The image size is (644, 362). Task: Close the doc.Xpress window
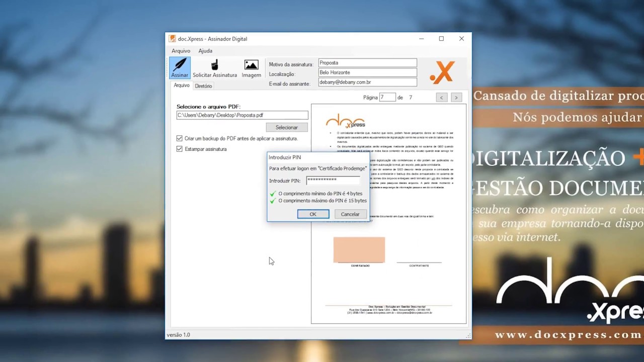click(x=461, y=39)
